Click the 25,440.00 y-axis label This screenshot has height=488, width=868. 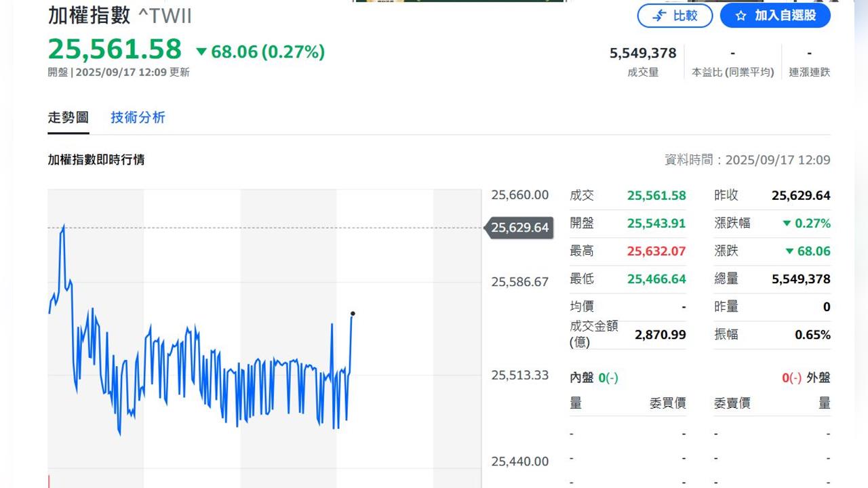(520, 461)
